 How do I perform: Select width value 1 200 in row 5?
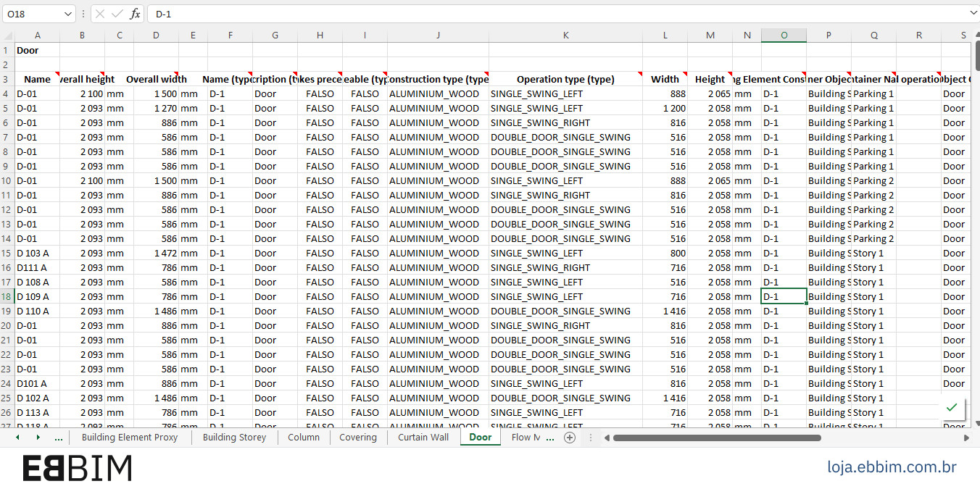pyautogui.click(x=665, y=108)
